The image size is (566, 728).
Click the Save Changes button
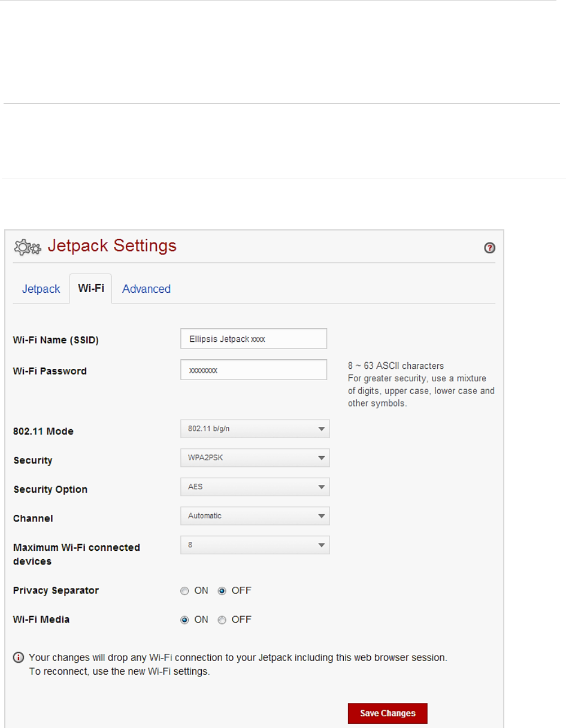[x=388, y=713]
